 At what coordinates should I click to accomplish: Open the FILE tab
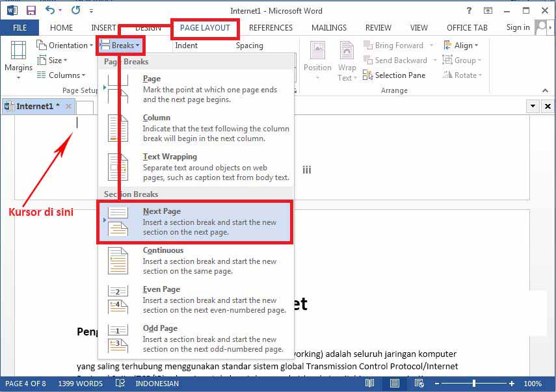click(20, 28)
